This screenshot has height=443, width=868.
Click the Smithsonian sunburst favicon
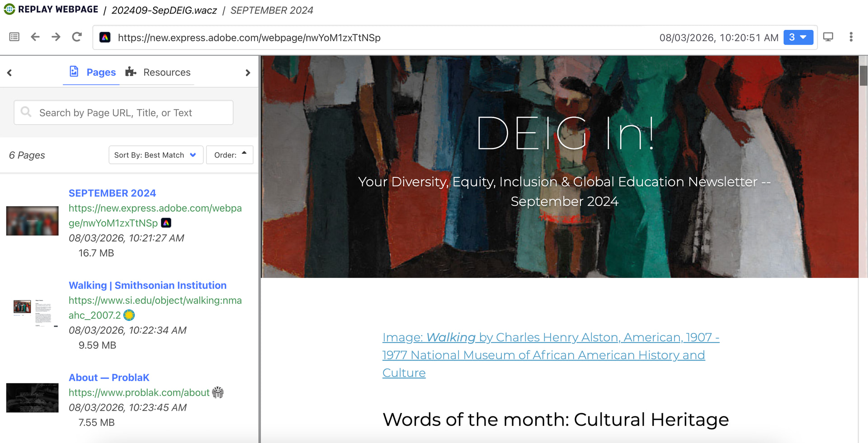[129, 315]
